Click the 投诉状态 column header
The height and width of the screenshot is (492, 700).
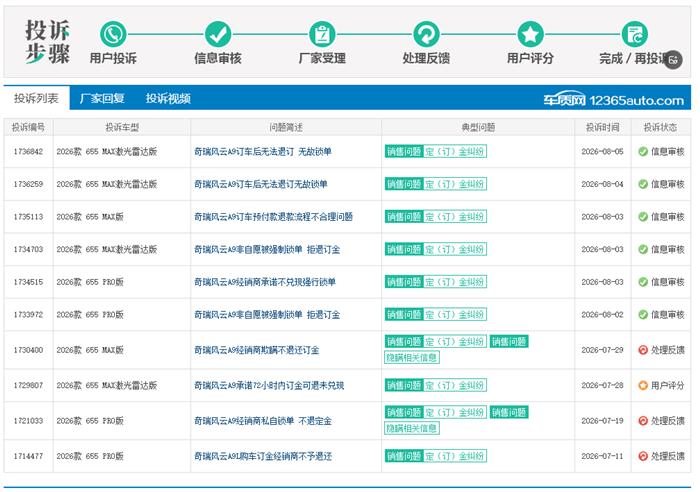click(660, 127)
